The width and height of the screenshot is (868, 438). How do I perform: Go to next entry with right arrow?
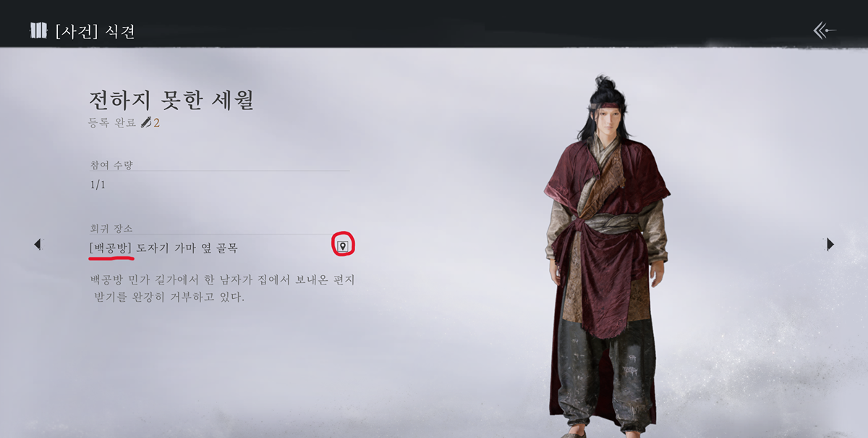click(x=830, y=245)
